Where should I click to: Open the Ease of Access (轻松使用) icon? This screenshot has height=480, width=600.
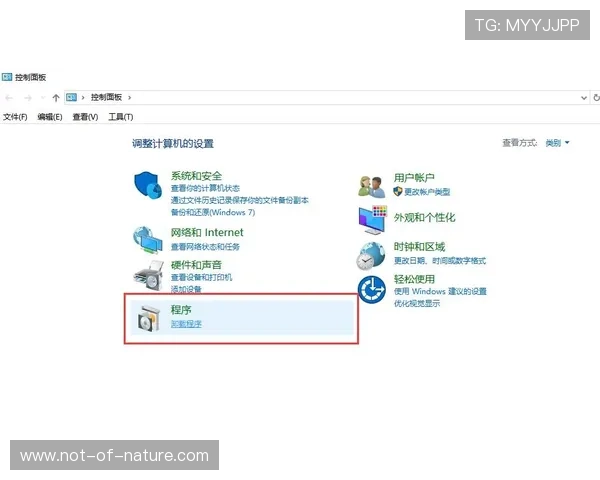[x=372, y=289]
